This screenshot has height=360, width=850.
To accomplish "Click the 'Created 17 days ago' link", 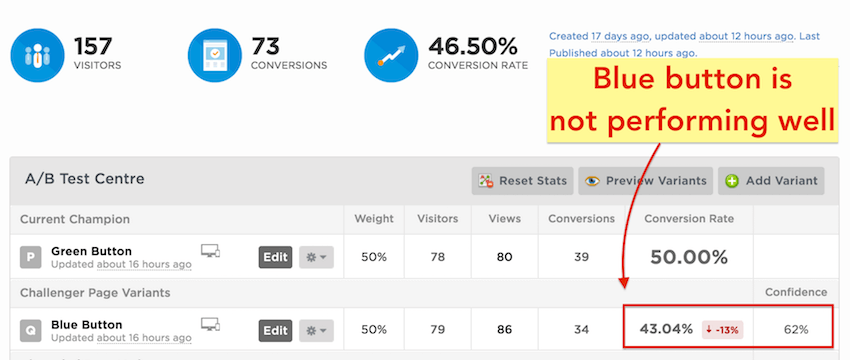I will coord(598,36).
